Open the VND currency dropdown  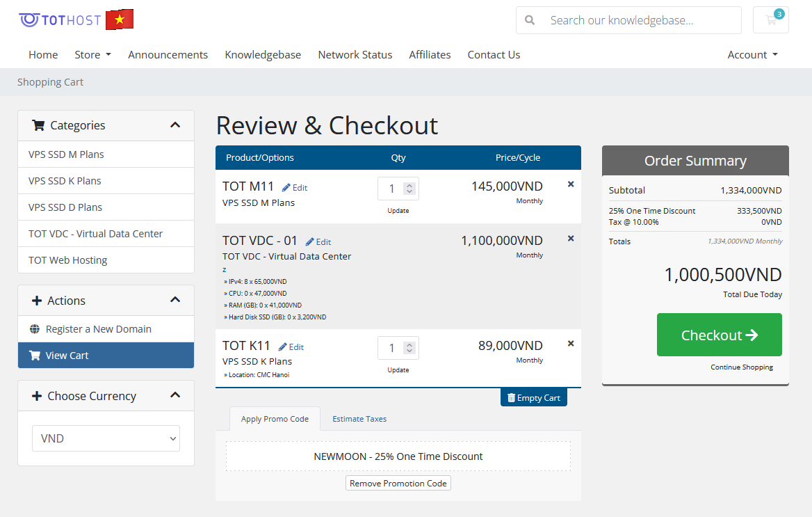[x=106, y=438]
